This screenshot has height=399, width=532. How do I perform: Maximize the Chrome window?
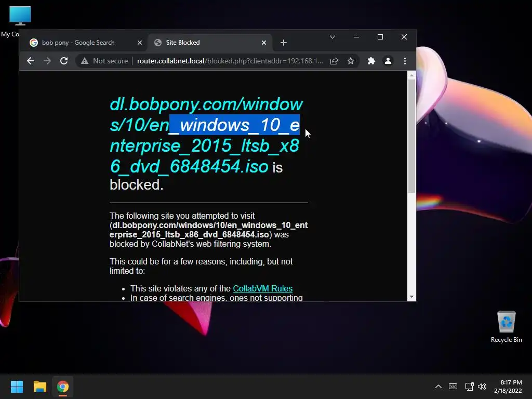click(x=380, y=37)
